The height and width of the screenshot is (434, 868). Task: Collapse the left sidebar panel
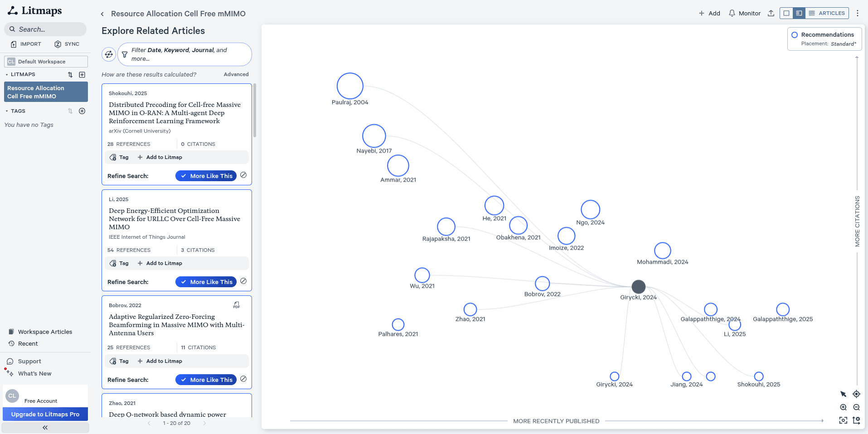(x=45, y=427)
